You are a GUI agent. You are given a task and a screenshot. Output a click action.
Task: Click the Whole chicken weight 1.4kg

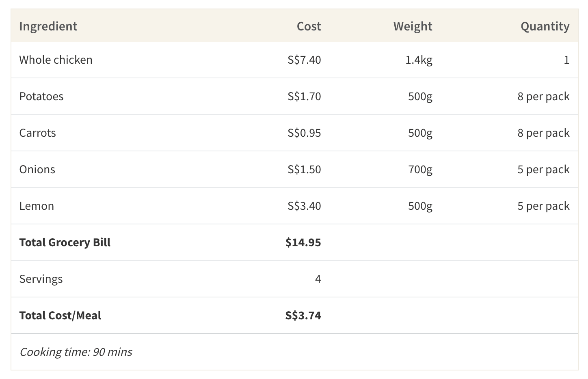click(x=419, y=60)
